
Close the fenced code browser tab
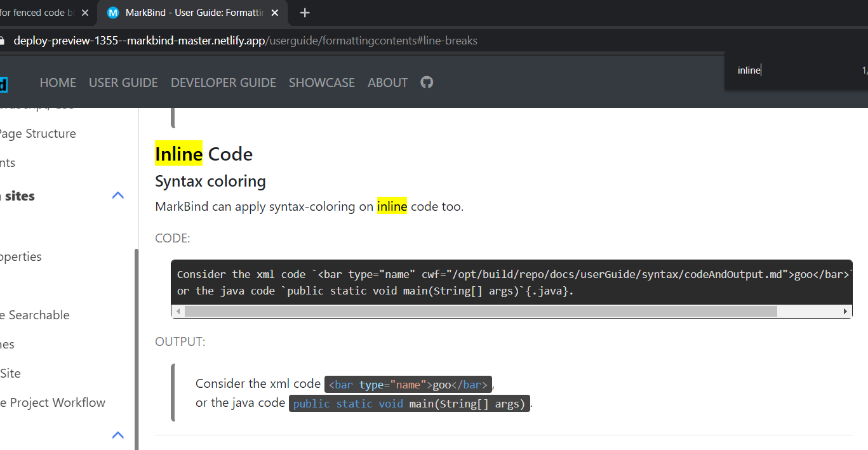tap(85, 13)
